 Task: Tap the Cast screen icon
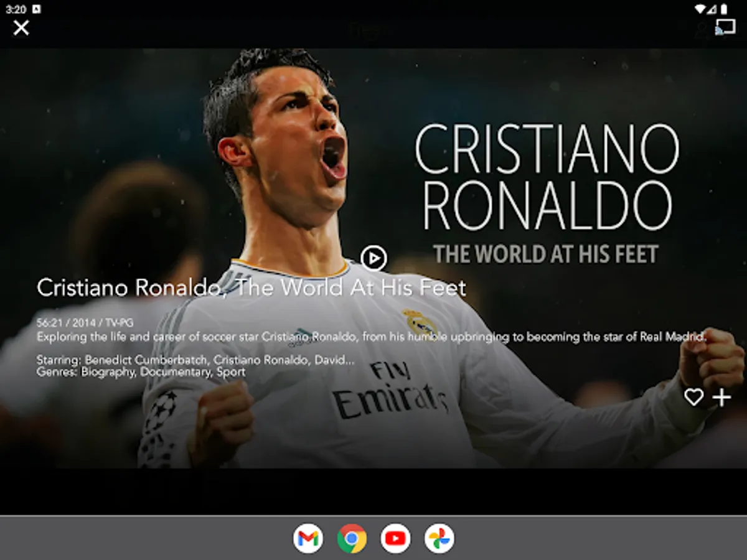pos(725,27)
